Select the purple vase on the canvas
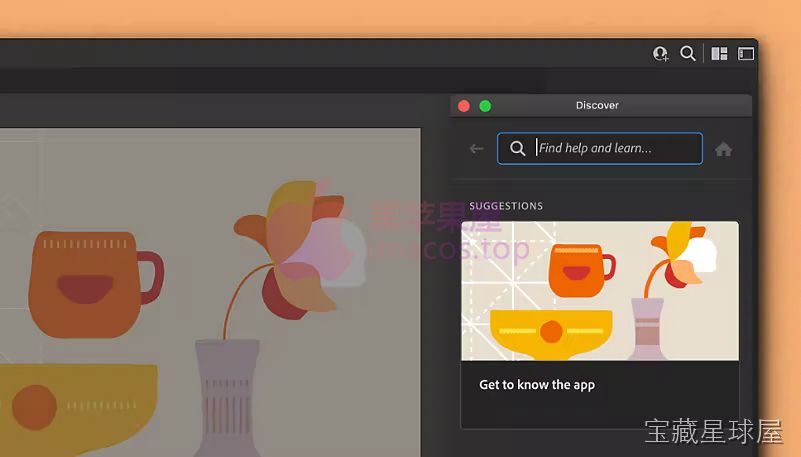Image resolution: width=801 pixels, height=457 pixels. coord(227,398)
